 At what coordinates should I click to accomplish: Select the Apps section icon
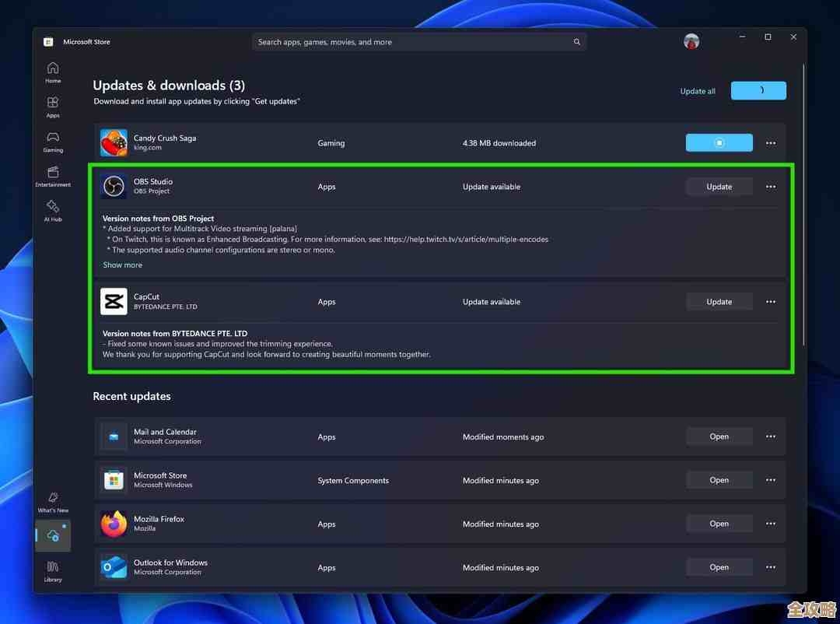pos(52,104)
